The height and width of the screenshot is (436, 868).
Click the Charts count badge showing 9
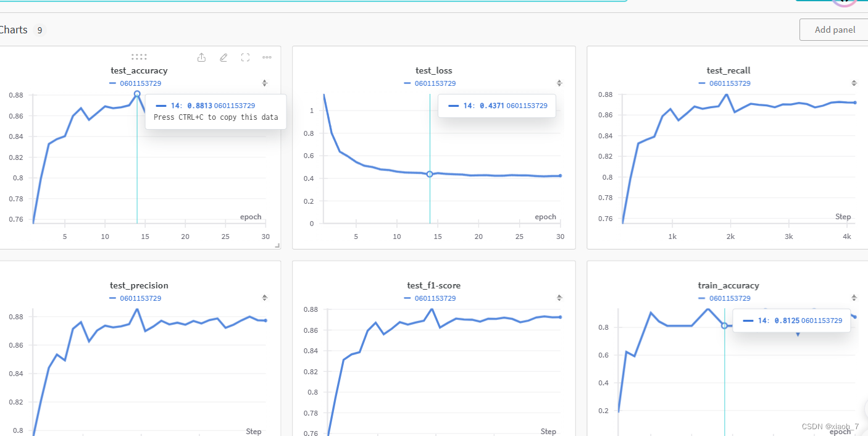(40, 30)
